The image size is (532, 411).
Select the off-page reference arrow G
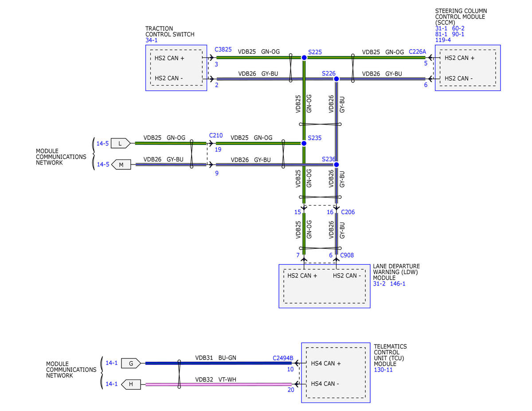point(131,363)
